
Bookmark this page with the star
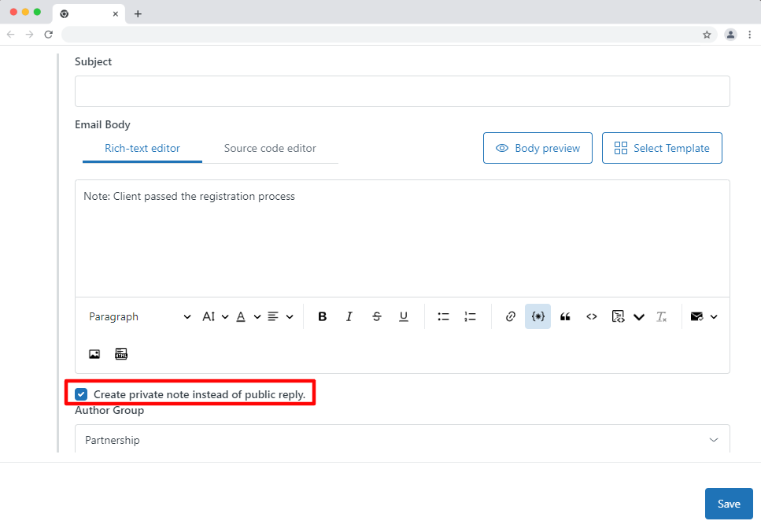coord(707,35)
